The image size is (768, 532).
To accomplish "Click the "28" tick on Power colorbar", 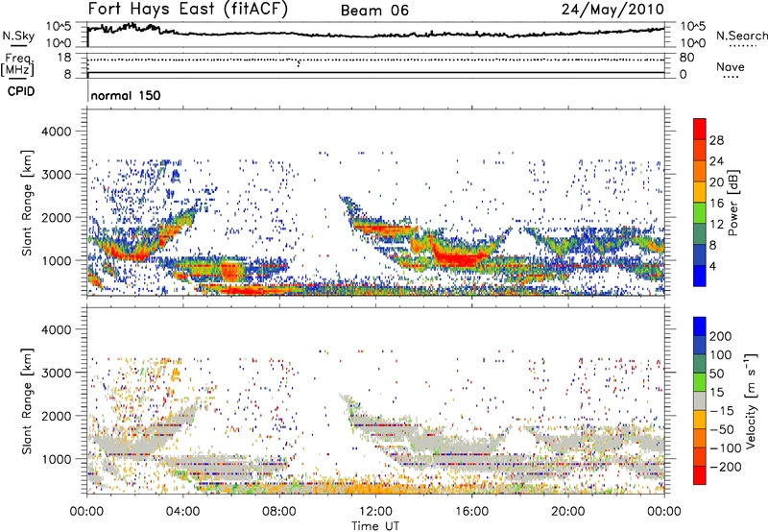I will [x=716, y=140].
